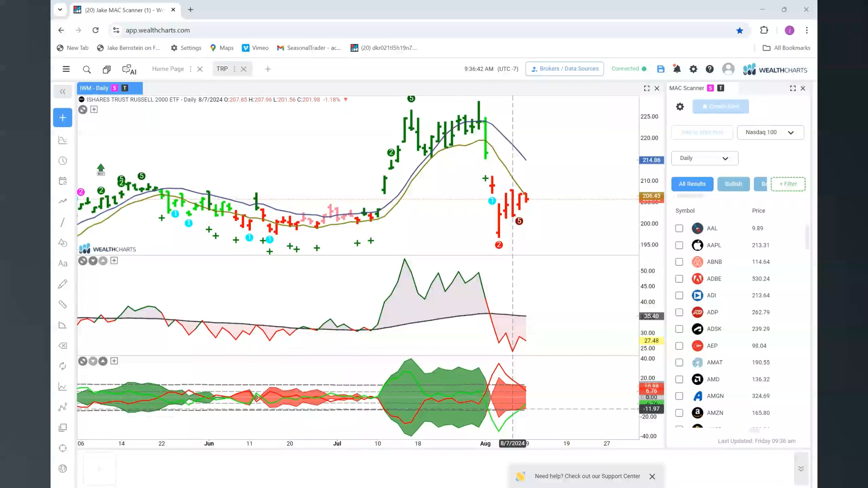Filter scanner to Bullish results
The image size is (868, 488).
pos(733,184)
